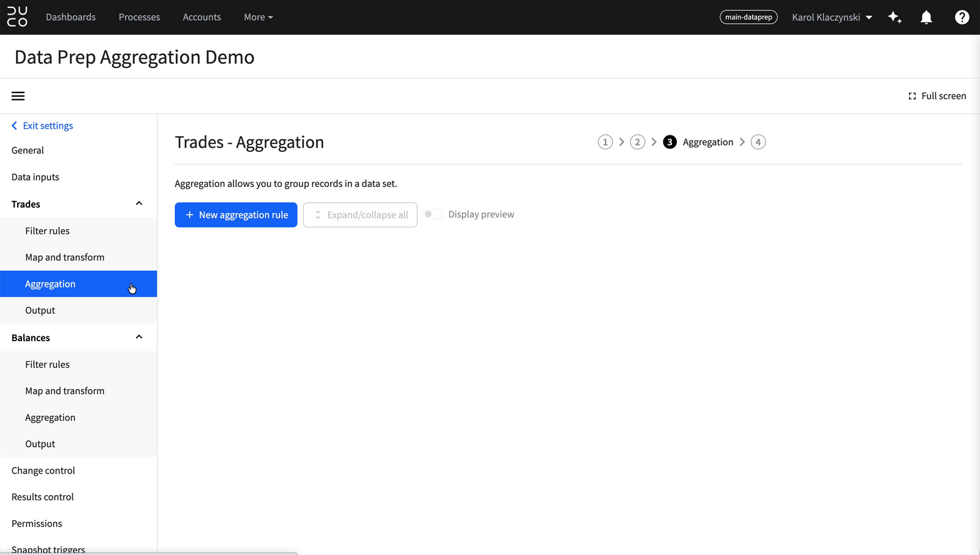Click the Full screen button
This screenshot has width=980, height=555.
(x=937, y=96)
